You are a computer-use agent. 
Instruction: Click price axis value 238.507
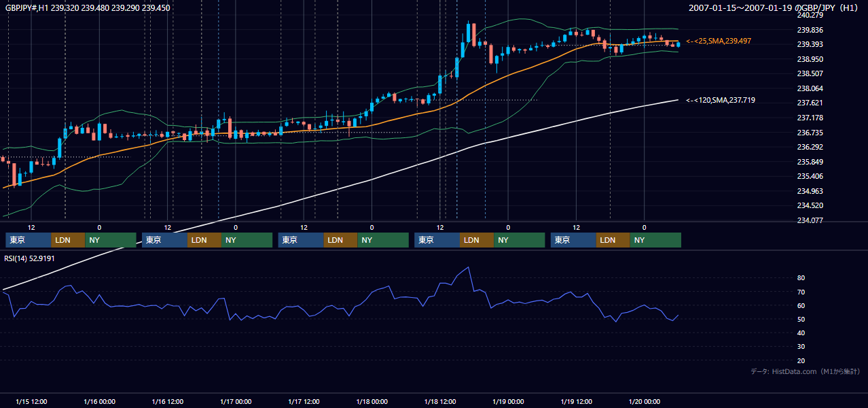(x=810, y=73)
